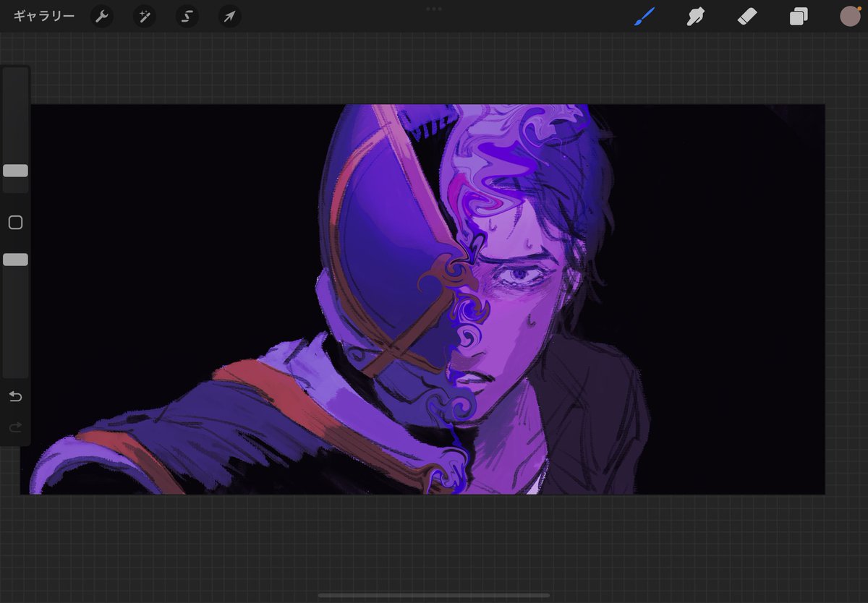
Task: Adjust the brush opacity slider handle
Action: [x=15, y=260]
